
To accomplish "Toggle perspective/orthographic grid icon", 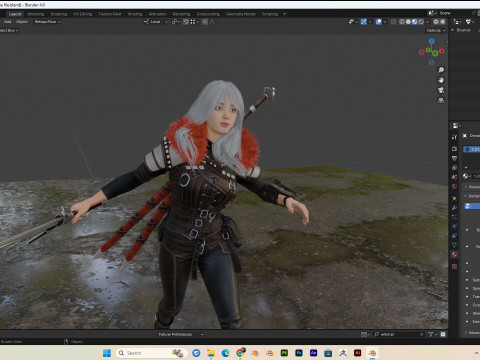I will pos(441,100).
